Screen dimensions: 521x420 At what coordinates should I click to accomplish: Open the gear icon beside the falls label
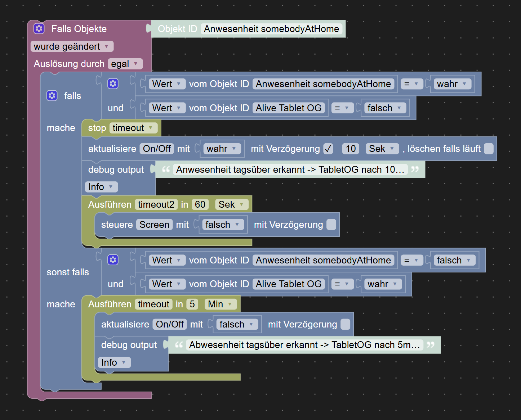coord(52,95)
